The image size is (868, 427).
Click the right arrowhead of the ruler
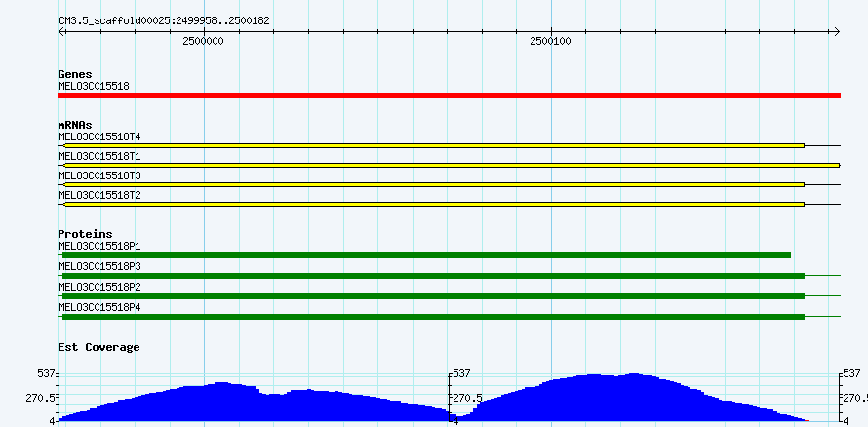click(837, 31)
